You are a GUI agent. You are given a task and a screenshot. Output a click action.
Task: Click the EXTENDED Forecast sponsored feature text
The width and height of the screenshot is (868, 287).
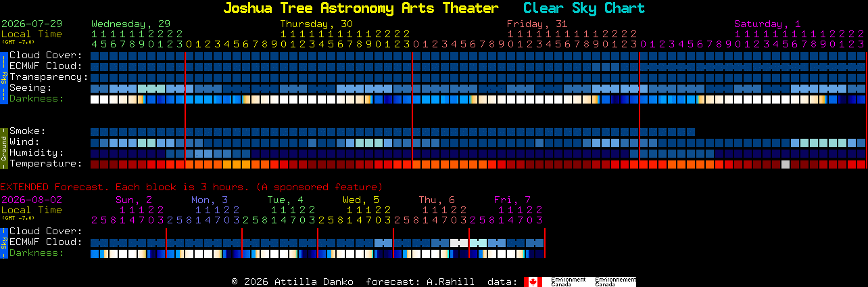click(191, 187)
